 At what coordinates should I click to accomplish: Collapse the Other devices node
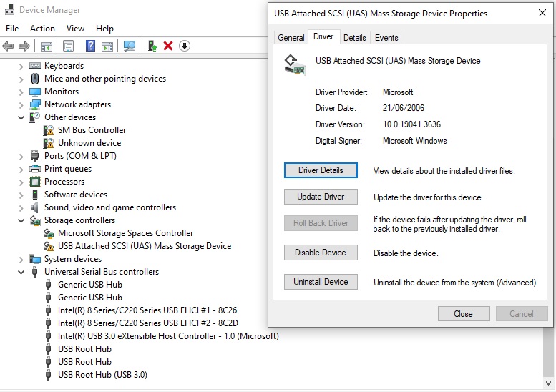[x=21, y=117]
